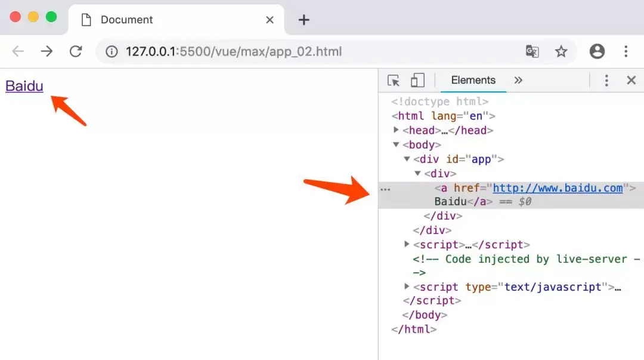Screen dimensions: 644x360
Task: Collapse the inner div node
Action: 417,173
